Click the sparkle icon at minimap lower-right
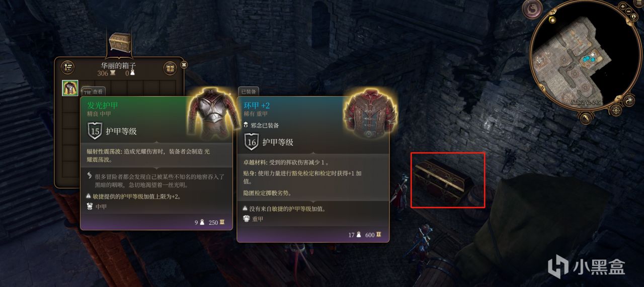 629,100
